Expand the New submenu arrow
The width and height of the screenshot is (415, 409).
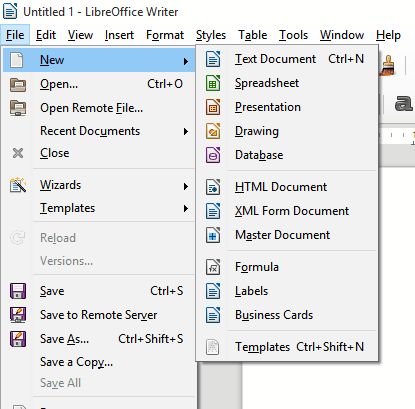pyautogui.click(x=186, y=61)
